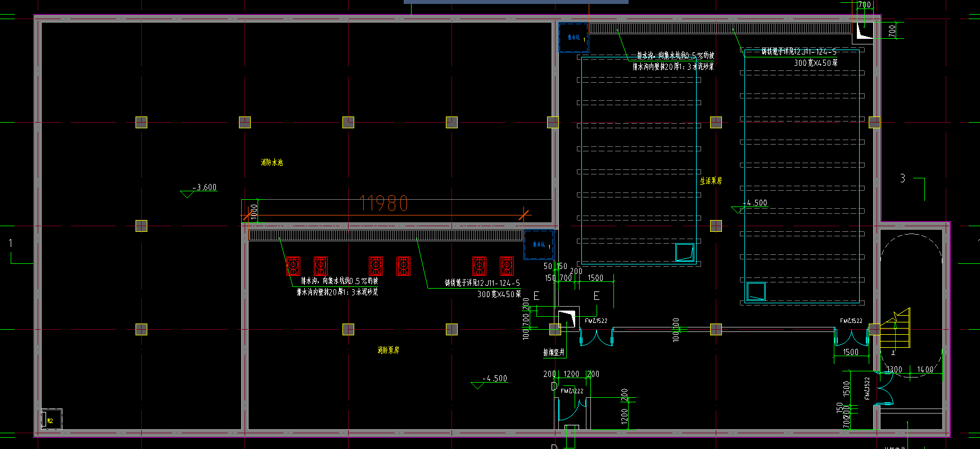Image resolution: width=980 pixels, height=449 pixels.
Task: Select the single door symbol under FM乙1222
Action: [572, 409]
